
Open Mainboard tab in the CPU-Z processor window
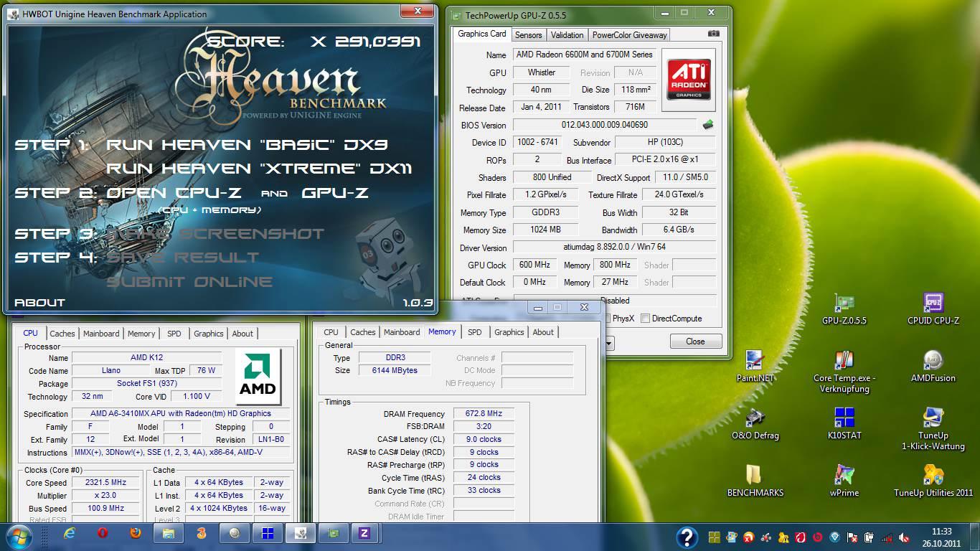(x=101, y=334)
